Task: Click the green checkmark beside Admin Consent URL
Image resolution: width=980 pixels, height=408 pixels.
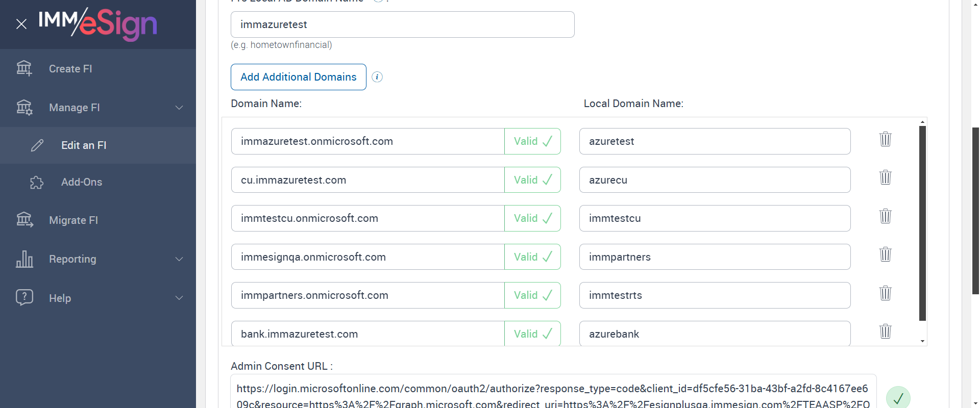Action: coord(898,398)
